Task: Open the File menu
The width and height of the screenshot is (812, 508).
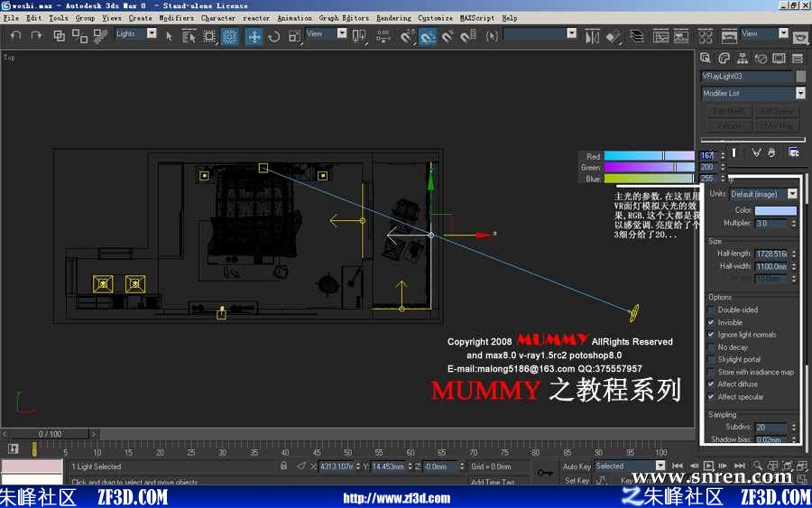Action: (x=11, y=18)
